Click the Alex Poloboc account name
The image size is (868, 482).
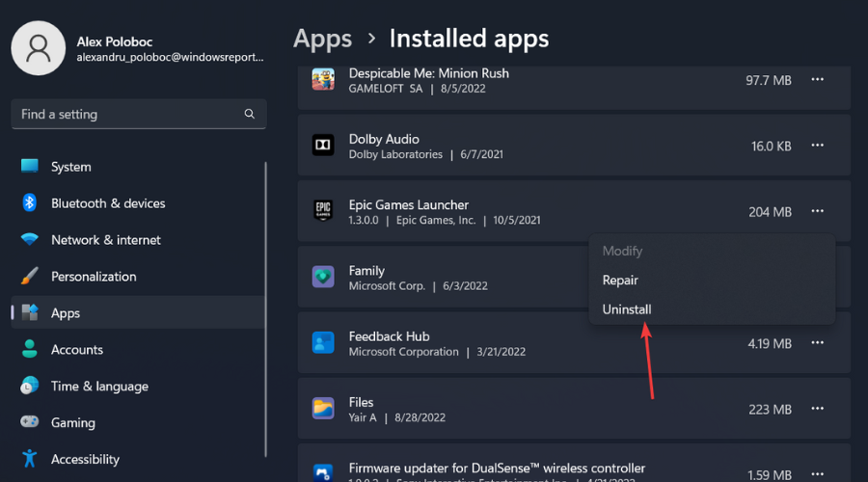[x=114, y=41]
